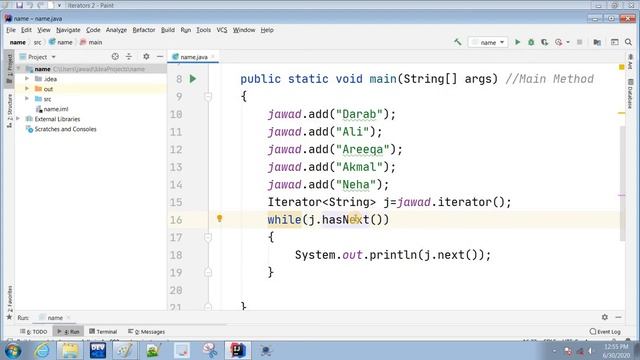Click the yellow inspection warning indicator
This screenshot has height=360, width=640.
click(x=622, y=67)
